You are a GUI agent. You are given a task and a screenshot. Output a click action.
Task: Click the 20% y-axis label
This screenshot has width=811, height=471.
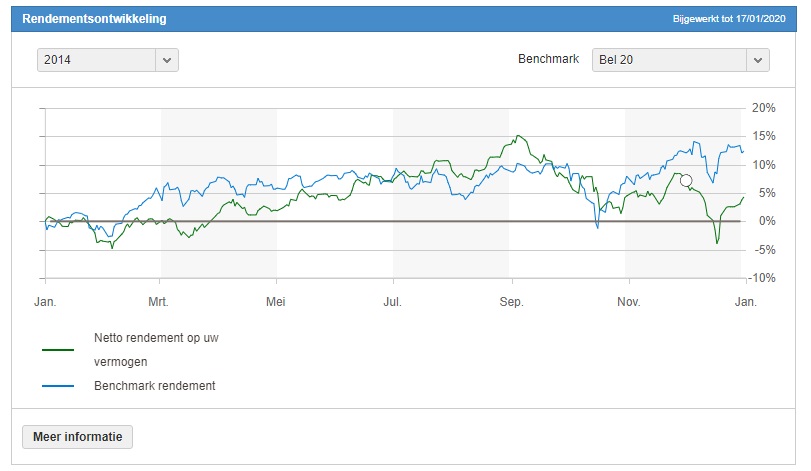pos(764,108)
